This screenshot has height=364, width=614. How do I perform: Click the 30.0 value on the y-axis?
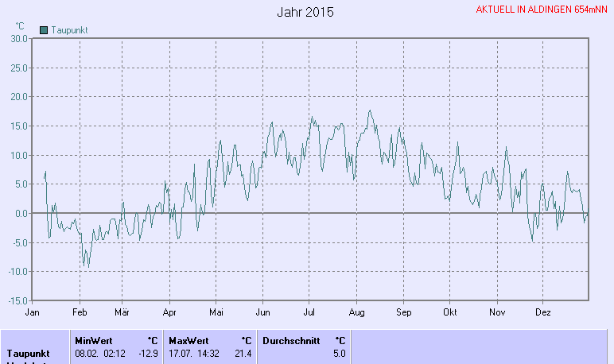pyautogui.click(x=19, y=38)
